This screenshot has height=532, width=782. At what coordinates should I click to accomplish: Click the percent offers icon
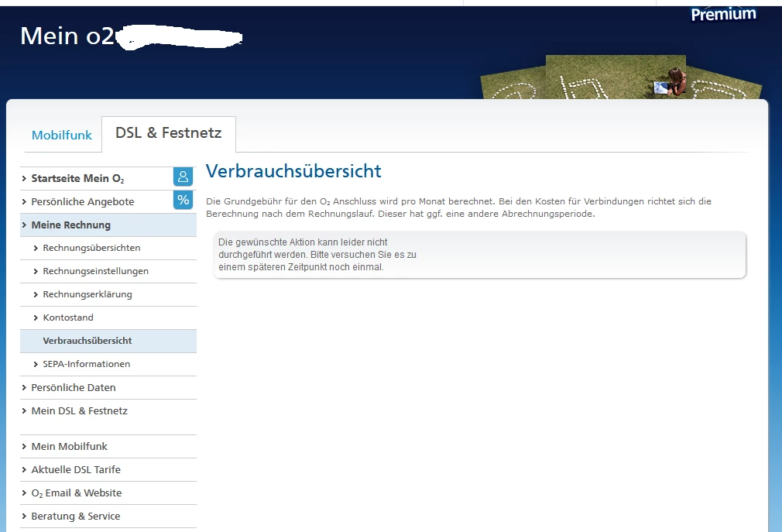183,200
